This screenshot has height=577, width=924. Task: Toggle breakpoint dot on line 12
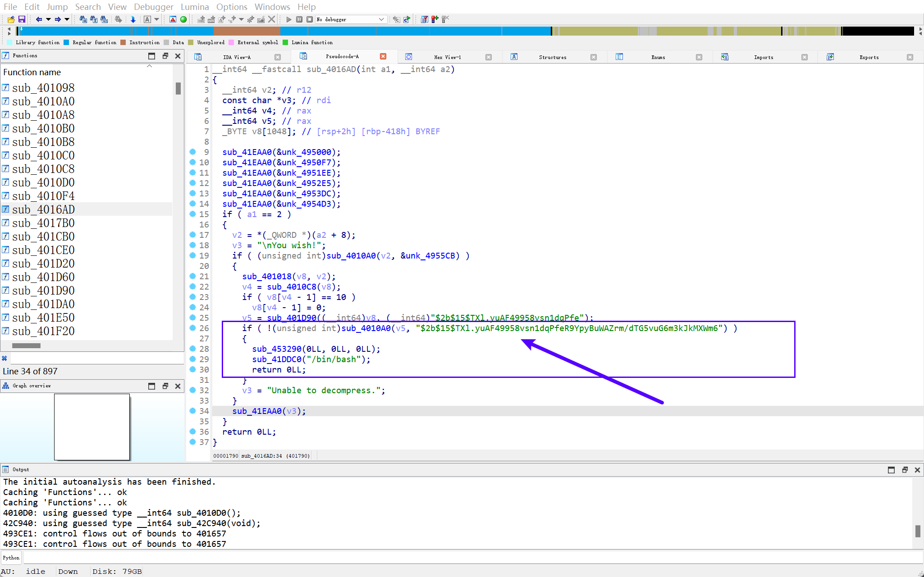click(x=192, y=183)
